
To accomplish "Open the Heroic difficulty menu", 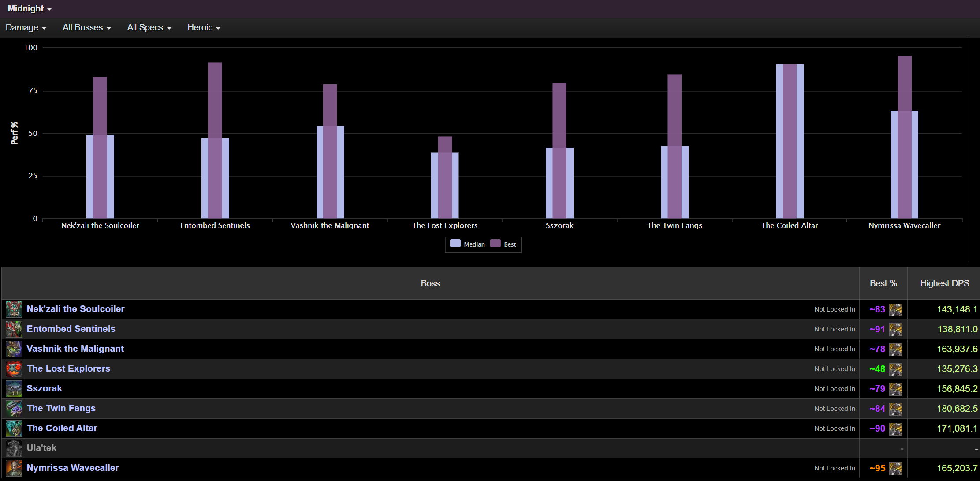I will [204, 27].
